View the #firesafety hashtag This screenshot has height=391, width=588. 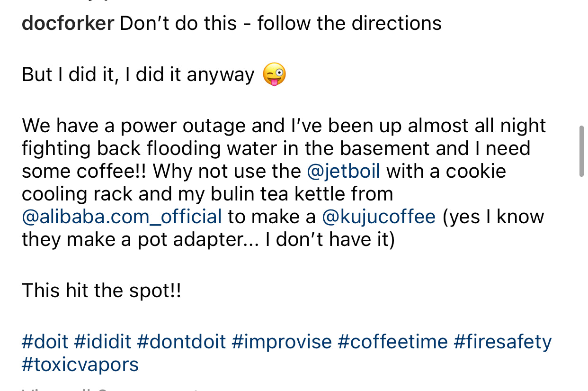click(x=503, y=342)
